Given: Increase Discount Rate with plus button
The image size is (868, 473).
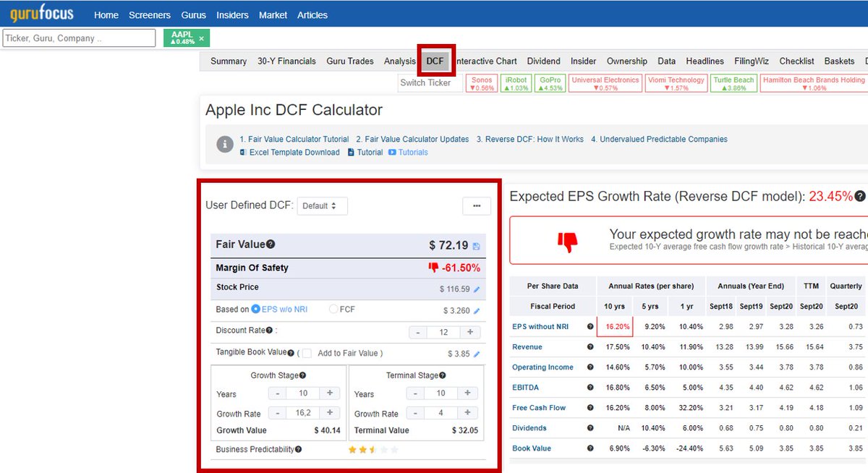Looking at the screenshot, I should click(x=469, y=333).
